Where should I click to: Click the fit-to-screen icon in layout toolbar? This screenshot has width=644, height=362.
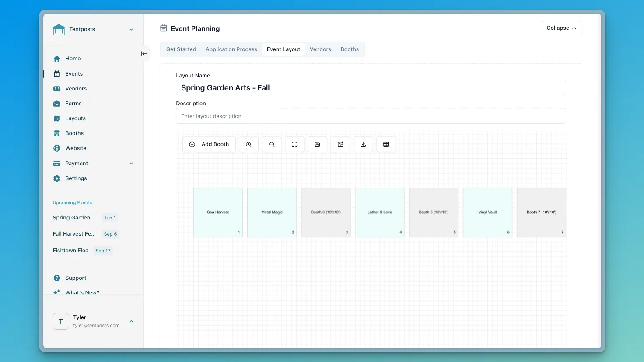click(x=294, y=144)
